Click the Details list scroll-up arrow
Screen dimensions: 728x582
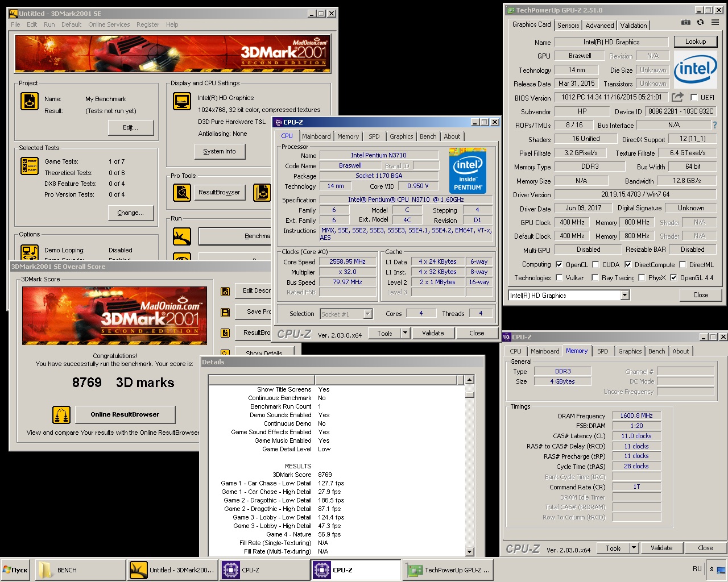(x=469, y=380)
